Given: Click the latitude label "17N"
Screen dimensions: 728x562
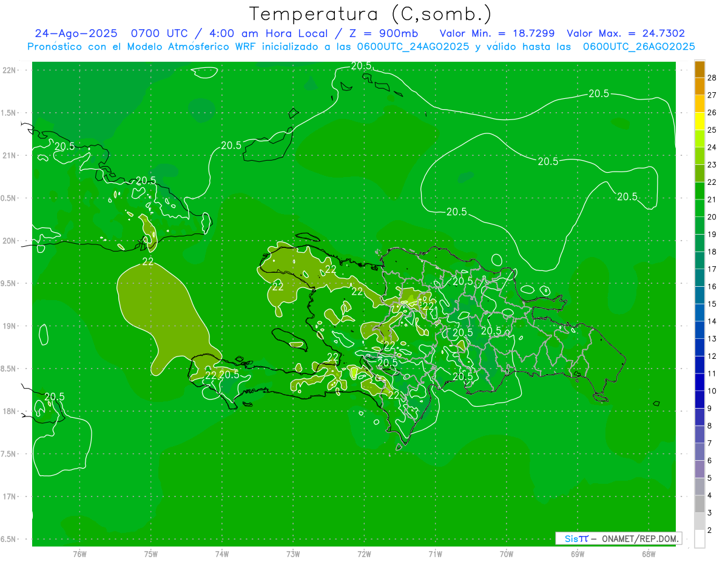Looking at the screenshot, I should pyautogui.click(x=9, y=497).
